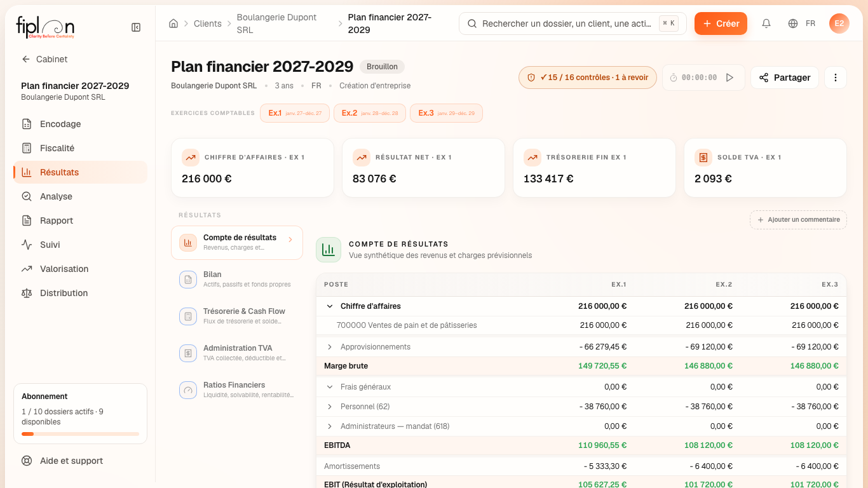Screen dimensions: 868x488
Task: Open Fiscalité section
Action: tap(80, 148)
